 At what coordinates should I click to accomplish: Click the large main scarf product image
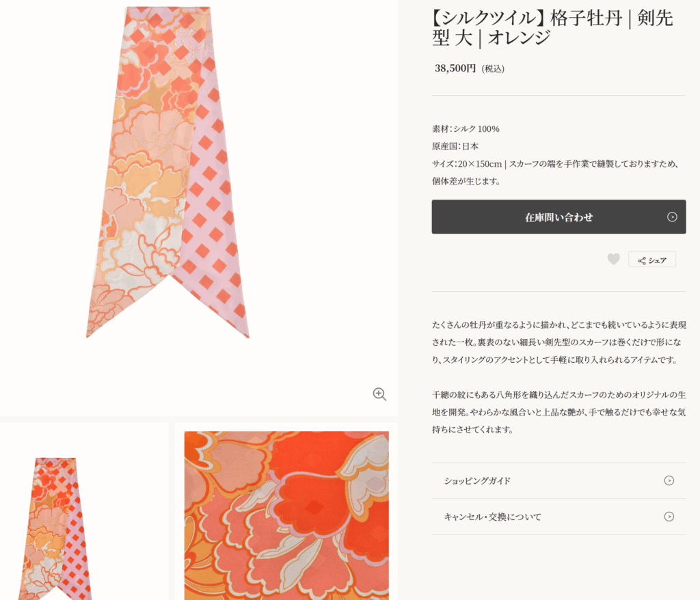(167, 171)
